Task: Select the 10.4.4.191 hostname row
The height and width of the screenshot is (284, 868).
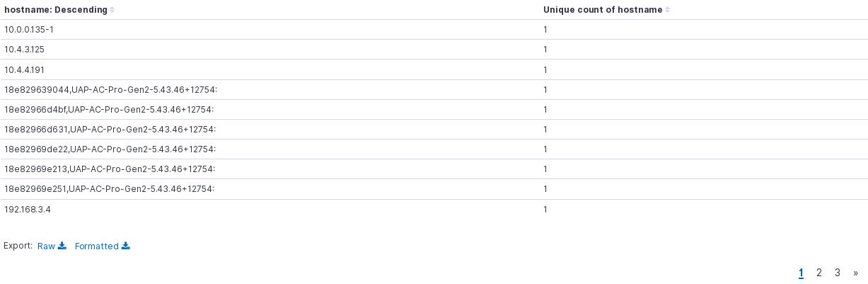Action: tap(25, 69)
